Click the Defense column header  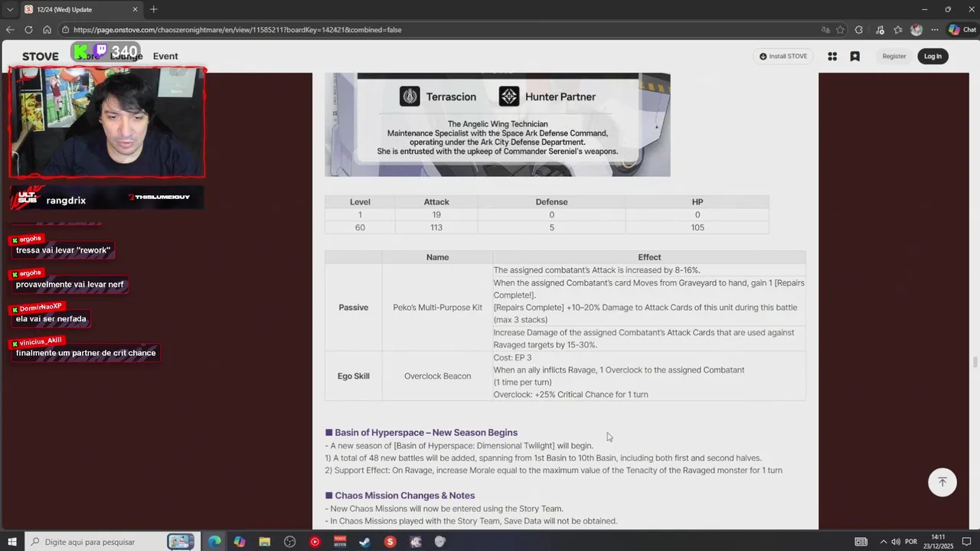(x=551, y=202)
